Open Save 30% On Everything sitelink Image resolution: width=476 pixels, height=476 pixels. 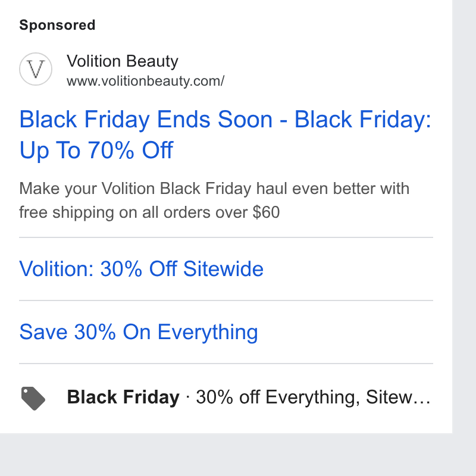click(x=139, y=333)
